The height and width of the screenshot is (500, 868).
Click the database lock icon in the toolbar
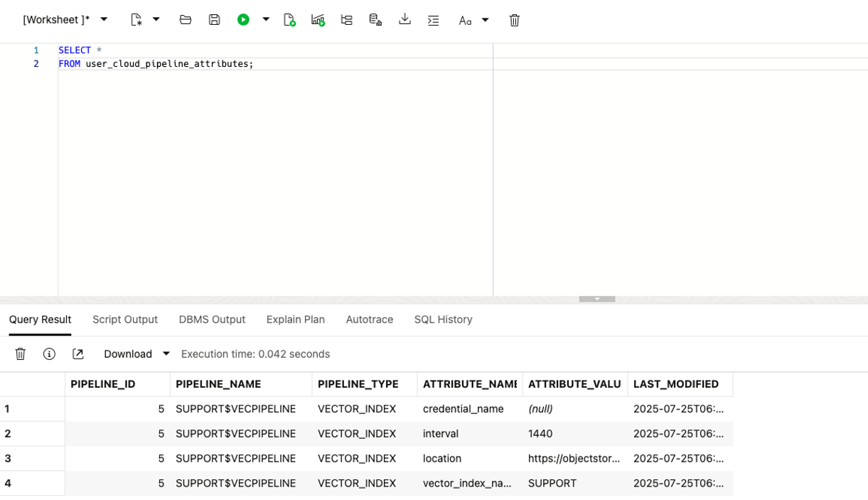pos(375,20)
